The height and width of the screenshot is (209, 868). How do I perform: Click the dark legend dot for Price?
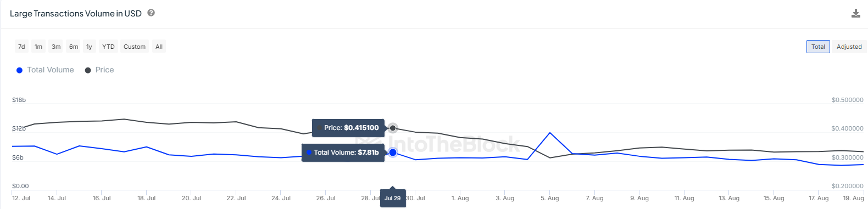[x=88, y=70]
